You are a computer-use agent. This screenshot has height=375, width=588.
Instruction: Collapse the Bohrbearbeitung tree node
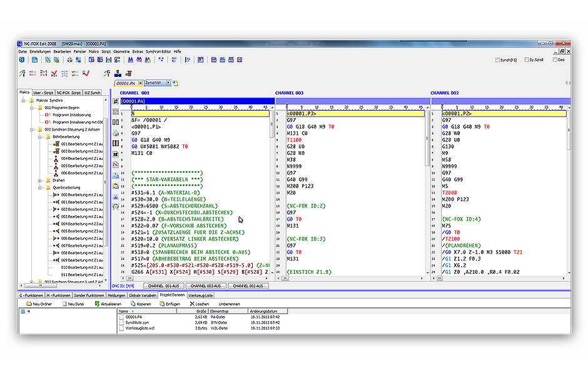[x=41, y=136]
